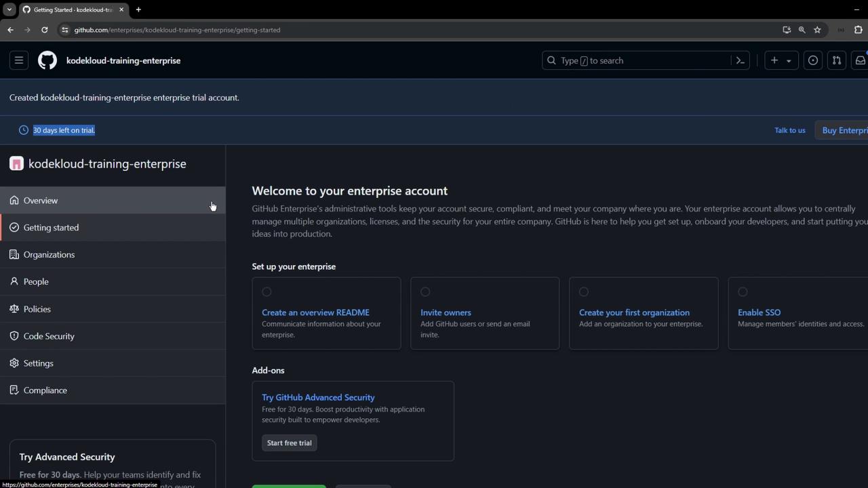Open the Talk to us link
The image size is (868, 488).
coord(790,130)
